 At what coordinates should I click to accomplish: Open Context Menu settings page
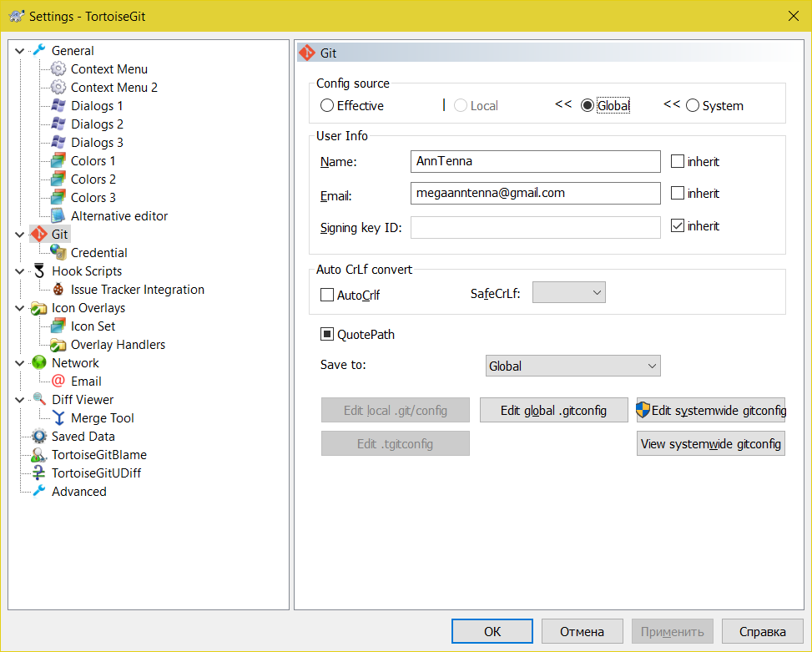tap(108, 69)
